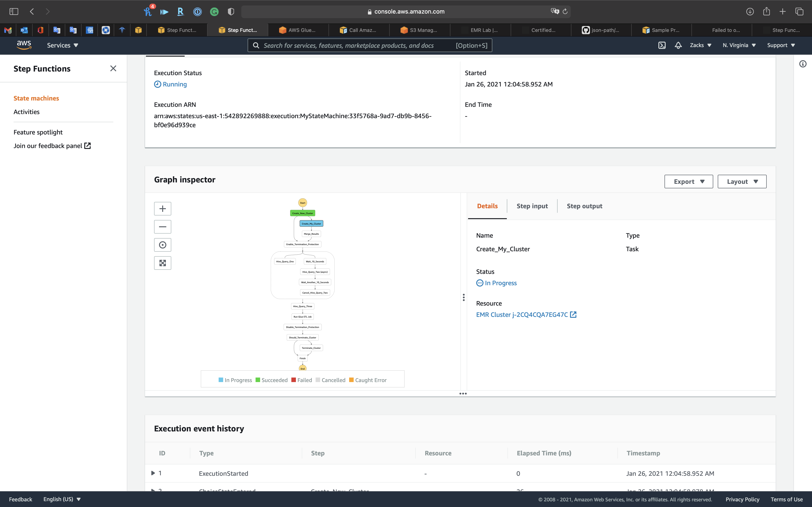Expand the Services menu
Viewport: 812px width, 507px height.
tap(62, 45)
